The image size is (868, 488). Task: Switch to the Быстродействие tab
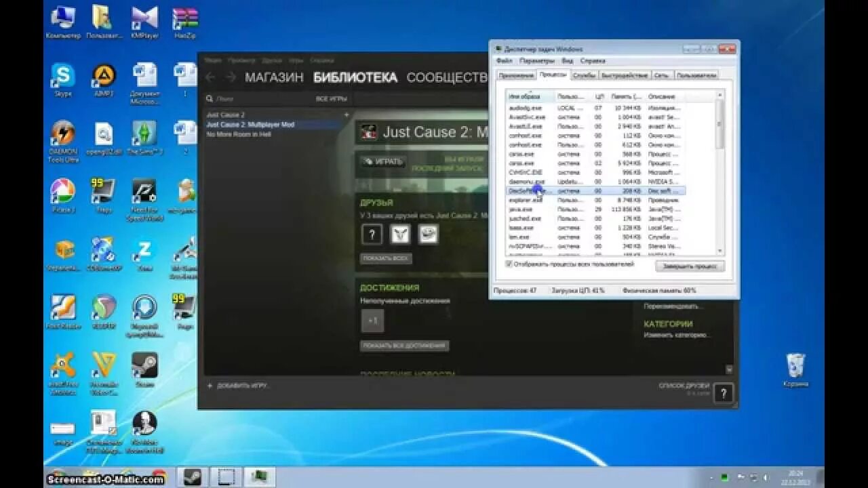point(625,75)
